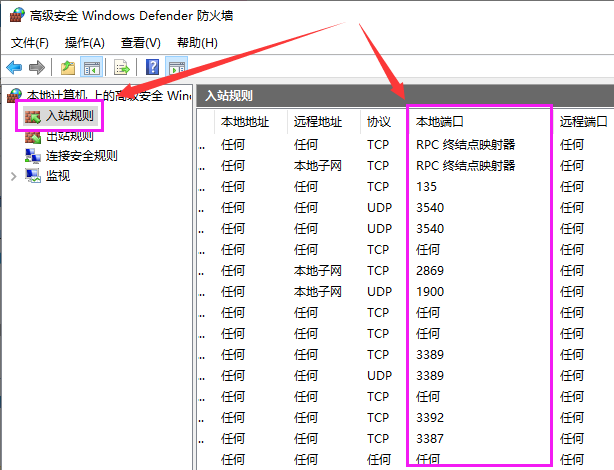The height and width of the screenshot is (470, 614).
Task: Click 本地子网 in second RPC row
Action: pos(318,166)
